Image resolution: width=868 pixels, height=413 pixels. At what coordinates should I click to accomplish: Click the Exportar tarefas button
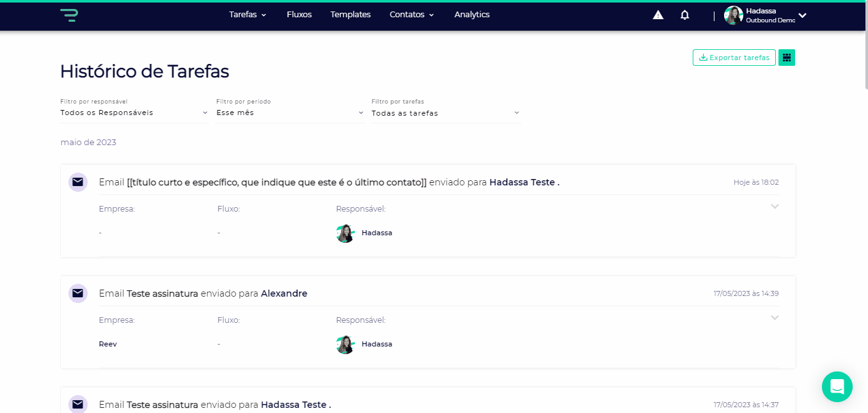tap(734, 58)
